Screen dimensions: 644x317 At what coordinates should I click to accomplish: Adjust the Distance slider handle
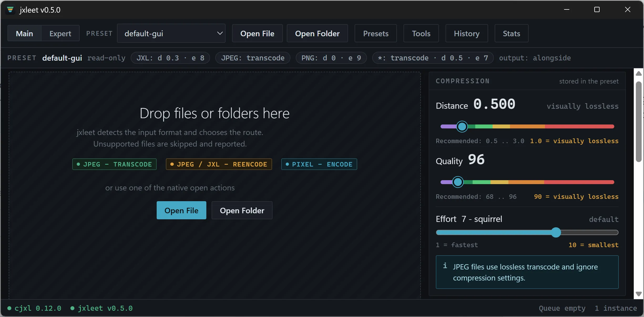click(x=462, y=127)
